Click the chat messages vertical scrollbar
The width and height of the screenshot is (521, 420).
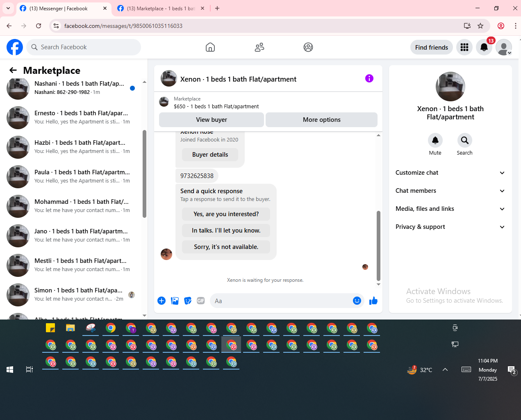tap(378, 245)
